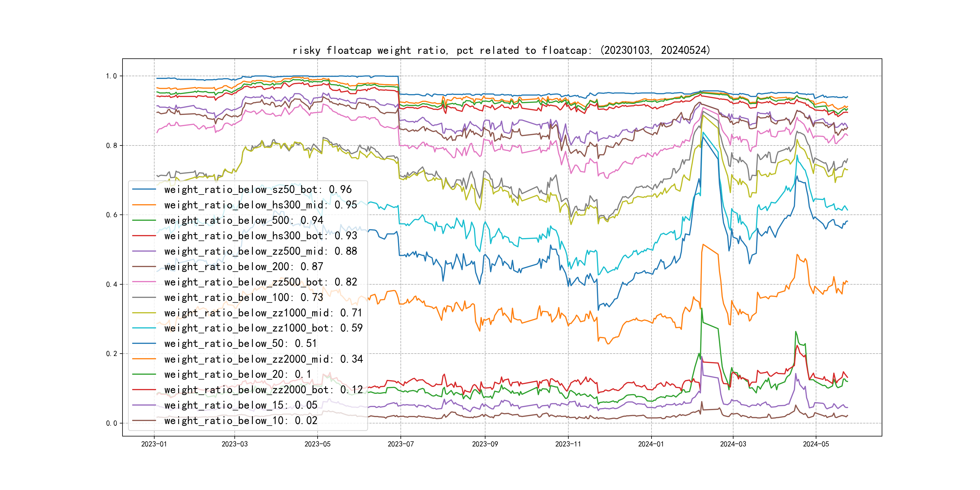Click legend label weight_ratio_below_zz2000_bot

coord(263,390)
